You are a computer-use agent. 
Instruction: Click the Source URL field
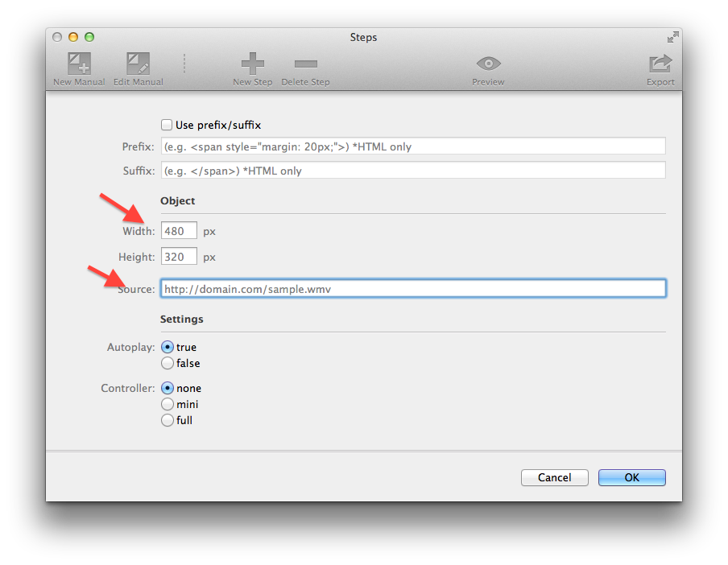[412, 288]
